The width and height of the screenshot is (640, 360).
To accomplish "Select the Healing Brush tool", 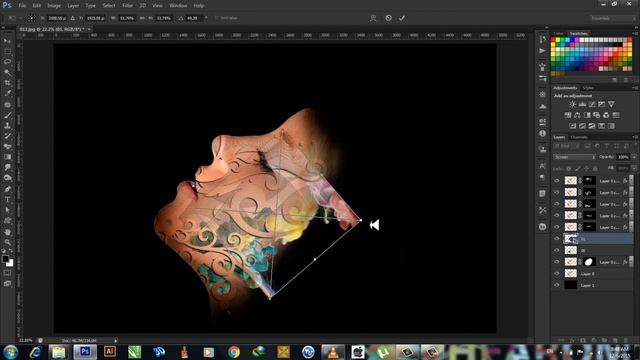I will pos(7,104).
